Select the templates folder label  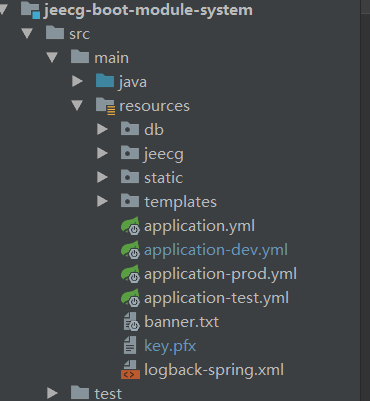click(x=180, y=202)
